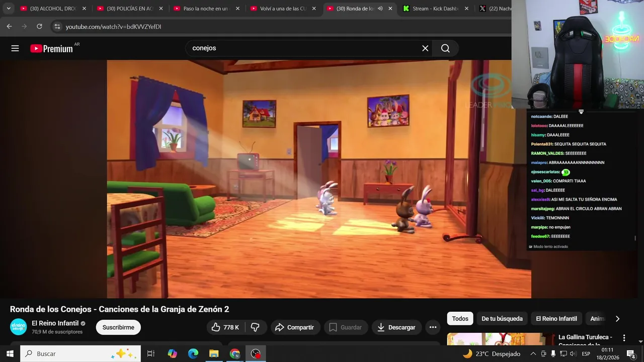Viewport: 644px width, 362px height.
Task: Click chat pause handle above notcaande message
Action: point(581,112)
